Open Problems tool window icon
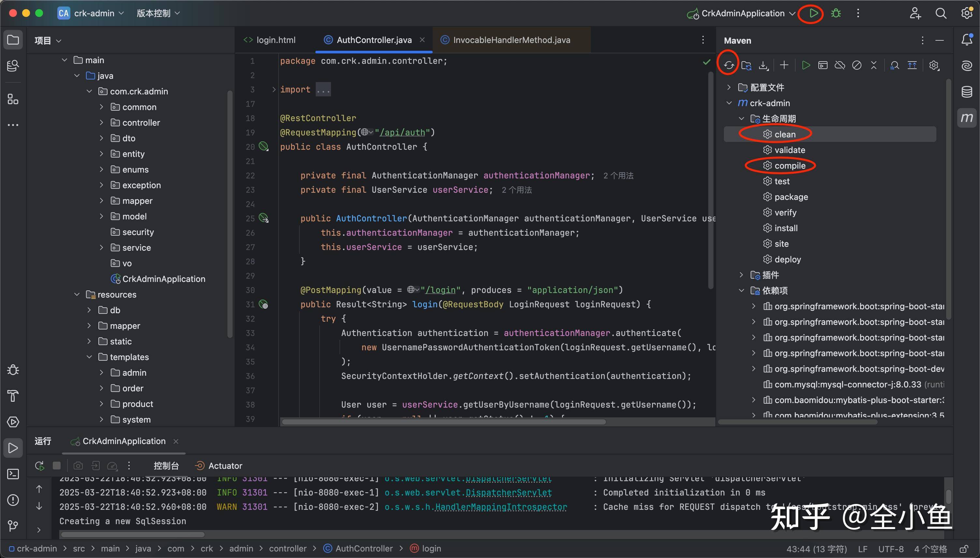This screenshot has height=558, width=980. click(13, 500)
